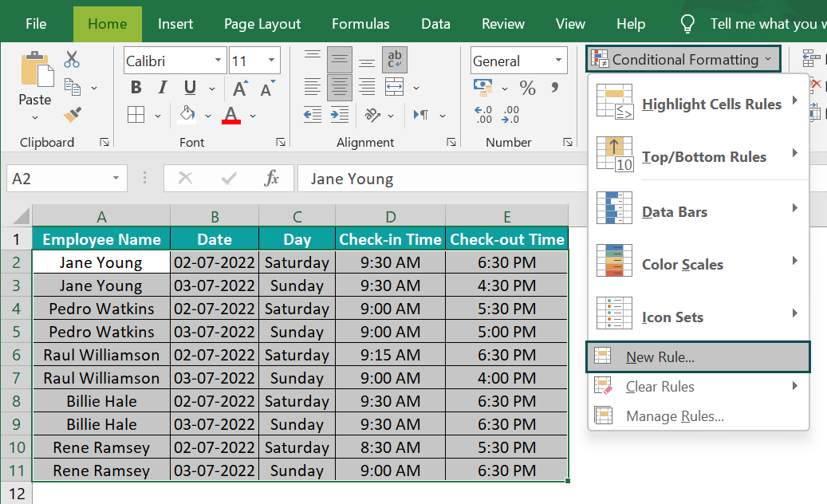Open the File tab
Viewport: 827px width, 504px height.
(36, 24)
